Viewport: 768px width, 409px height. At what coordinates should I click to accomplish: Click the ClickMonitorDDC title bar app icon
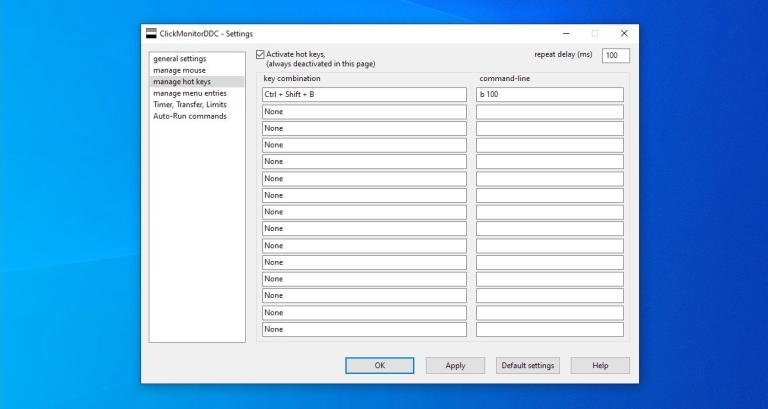point(151,33)
